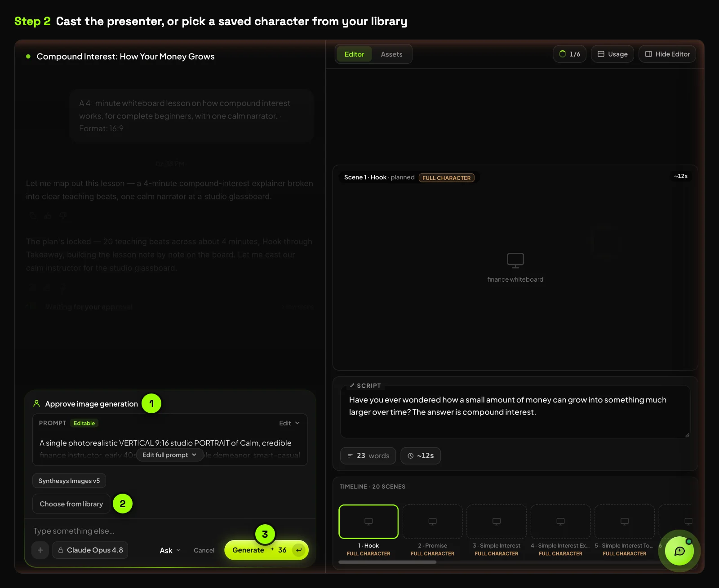Image resolution: width=719 pixels, height=588 pixels.
Task: Switch to the Assets tab
Action: point(392,54)
